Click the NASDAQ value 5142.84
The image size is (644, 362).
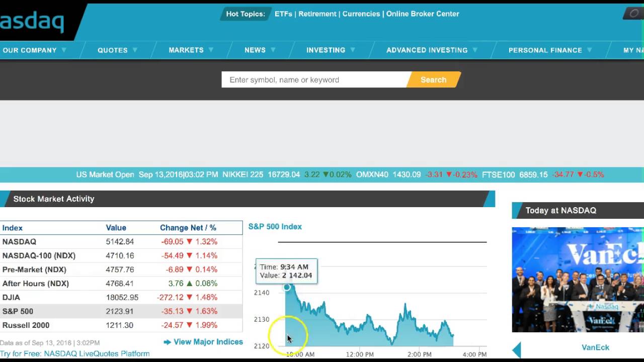click(x=120, y=242)
